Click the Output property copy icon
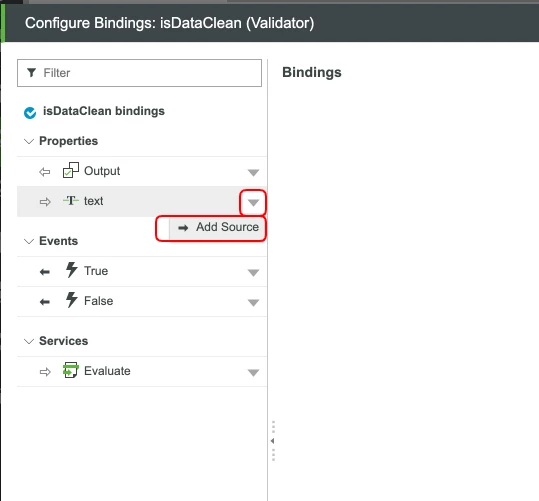The height and width of the screenshot is (501, 539). [x=71, y=170]
